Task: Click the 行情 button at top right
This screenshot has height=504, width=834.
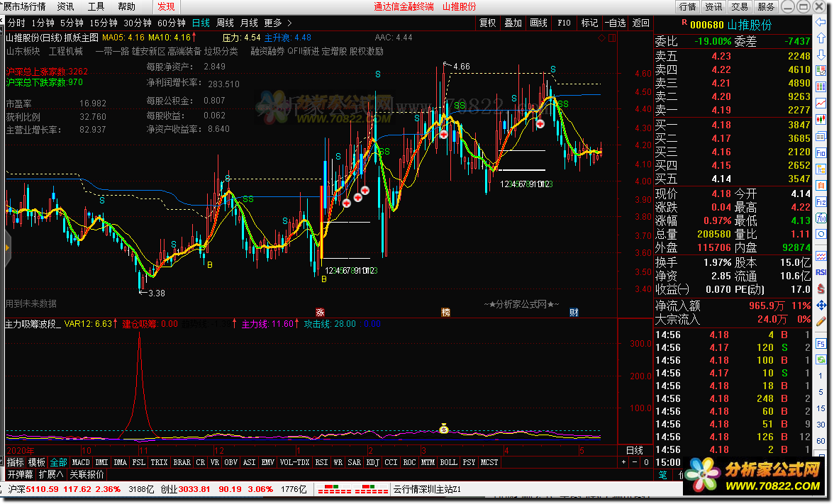Action: [x=688, y=6]
